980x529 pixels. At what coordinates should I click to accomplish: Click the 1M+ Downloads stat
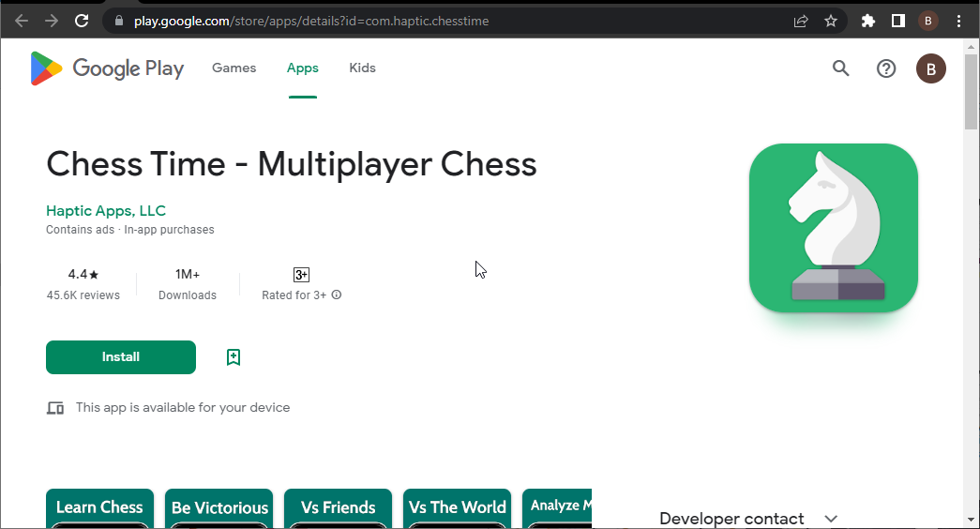point(188,284)
